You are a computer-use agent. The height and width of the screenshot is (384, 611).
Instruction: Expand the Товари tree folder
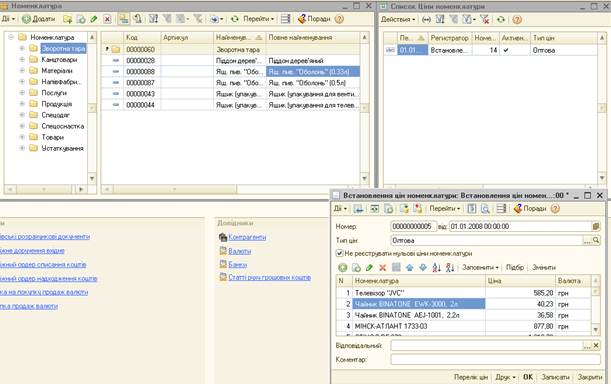click(x=22, y=137)
